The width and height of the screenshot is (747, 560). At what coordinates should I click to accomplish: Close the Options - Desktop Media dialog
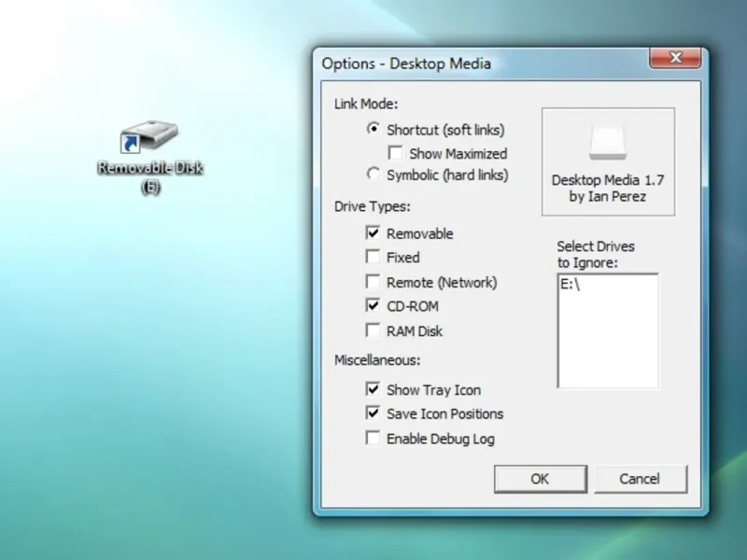coord(675,58)
